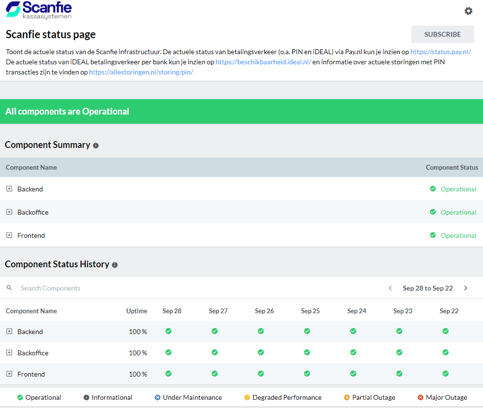Click the Scanfie logo
The height and width of the screenshot is (408, 483).
pos(39,10)
